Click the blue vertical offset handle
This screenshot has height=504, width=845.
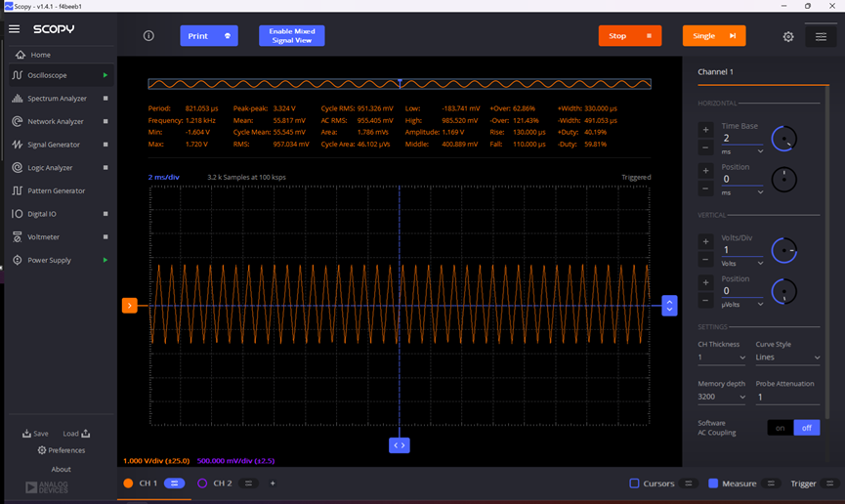click(x=669, y=306)
